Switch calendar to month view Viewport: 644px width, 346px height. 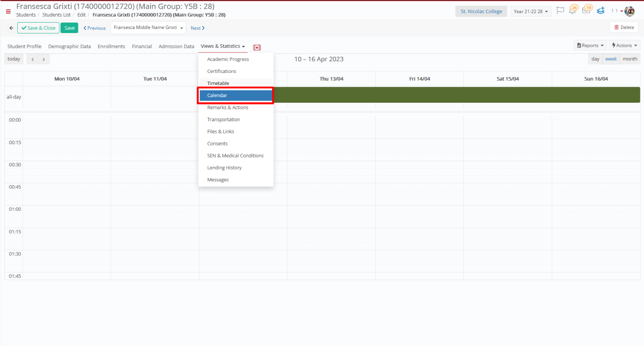(x=630, y=59)
